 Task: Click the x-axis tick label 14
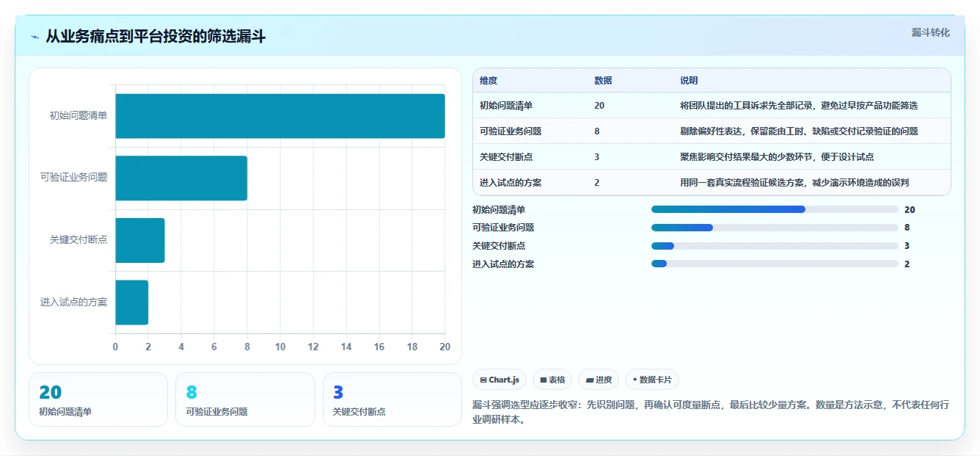tap(346, 347)
